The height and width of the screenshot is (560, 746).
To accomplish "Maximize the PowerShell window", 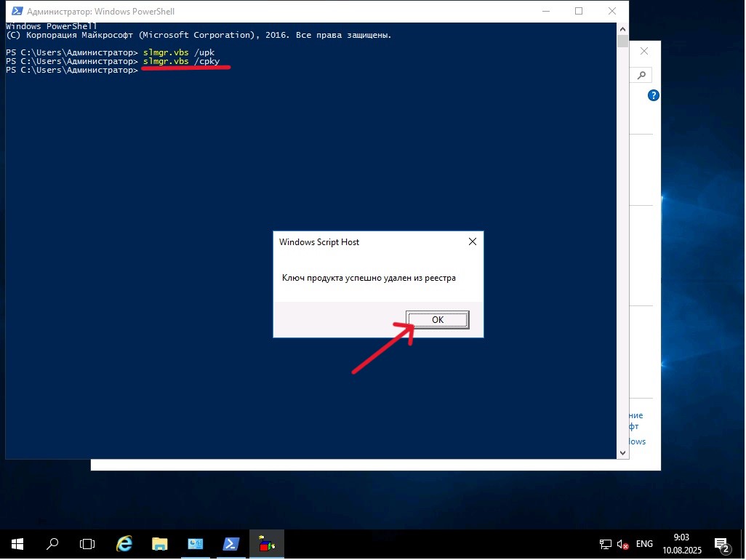I will (x=579, y=11).
